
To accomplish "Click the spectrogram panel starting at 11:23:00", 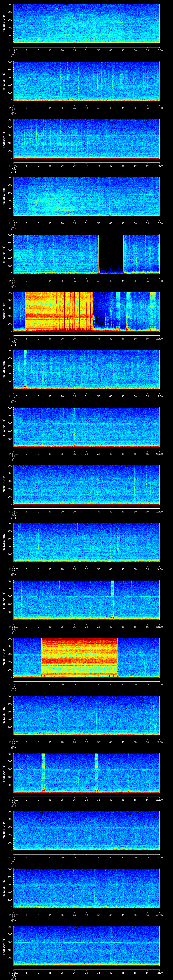I will (86, 542).
